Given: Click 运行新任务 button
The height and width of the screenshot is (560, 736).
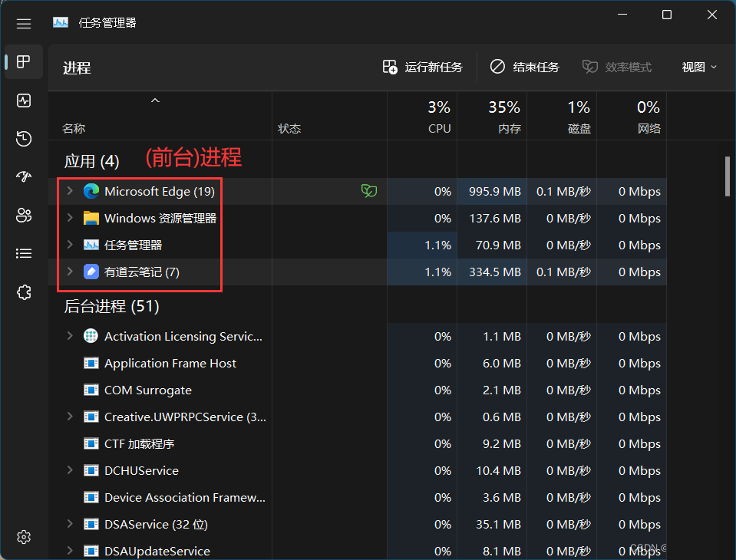Looking at the screenshot, I should coord(422,67).
